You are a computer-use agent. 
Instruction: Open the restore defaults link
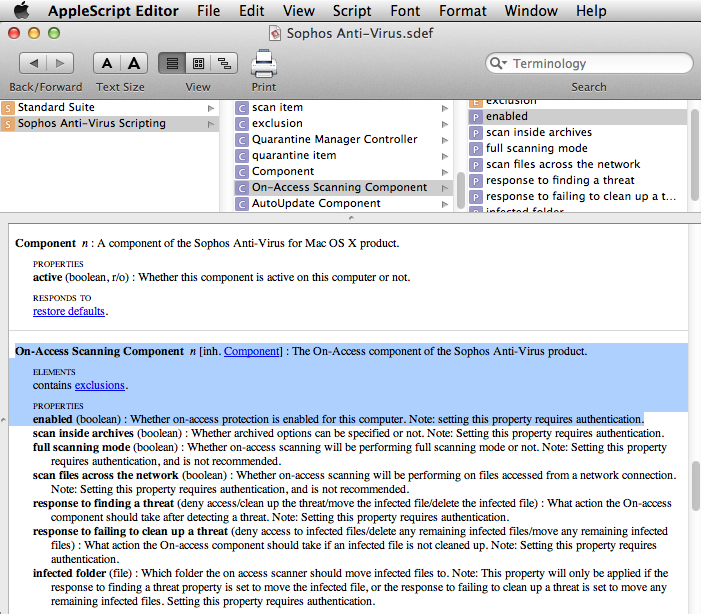pos(69,311)
